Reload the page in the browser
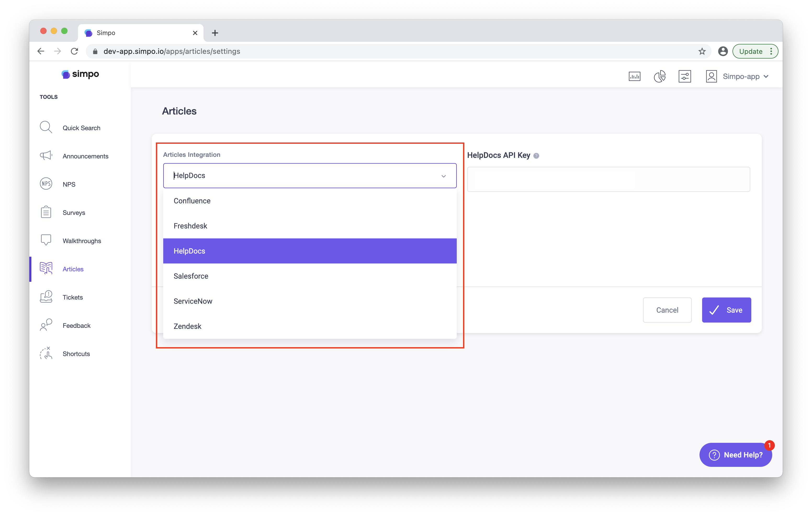 pyautogui.click(x=75, y=51)
